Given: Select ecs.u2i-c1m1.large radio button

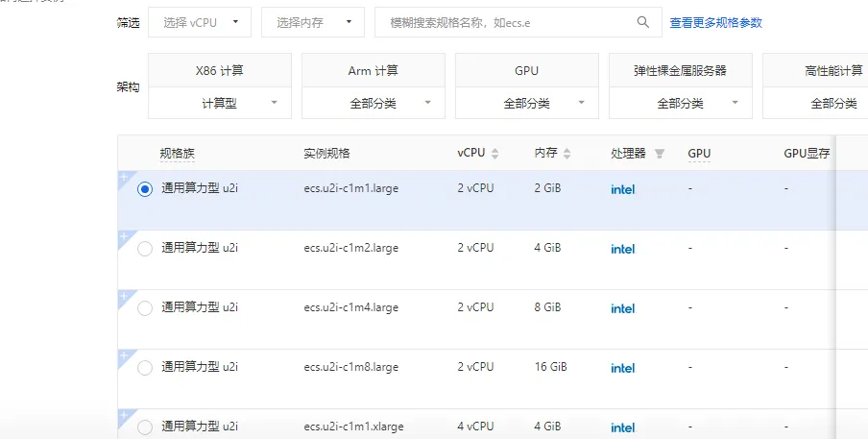Looking at the screenshot, I should click(x=144, y=189).
